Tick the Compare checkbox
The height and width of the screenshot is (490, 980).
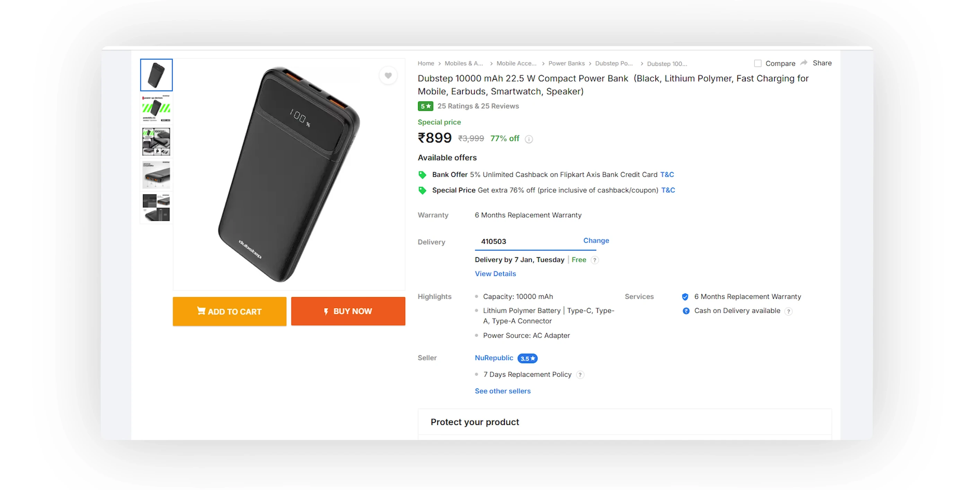point(758,63)
